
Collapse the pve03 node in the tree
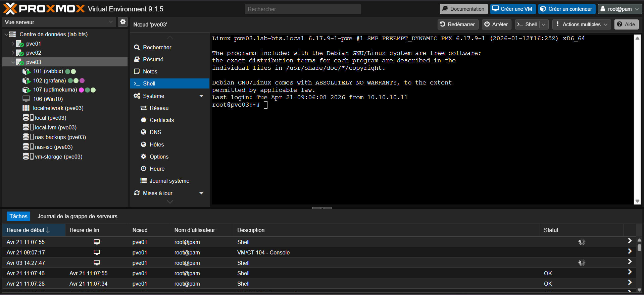(13, 62)
